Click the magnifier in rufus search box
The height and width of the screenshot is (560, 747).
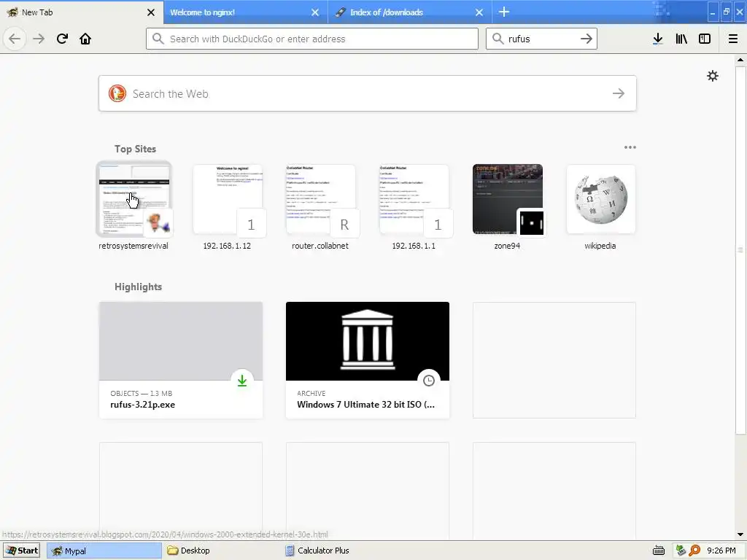[498, 39]
